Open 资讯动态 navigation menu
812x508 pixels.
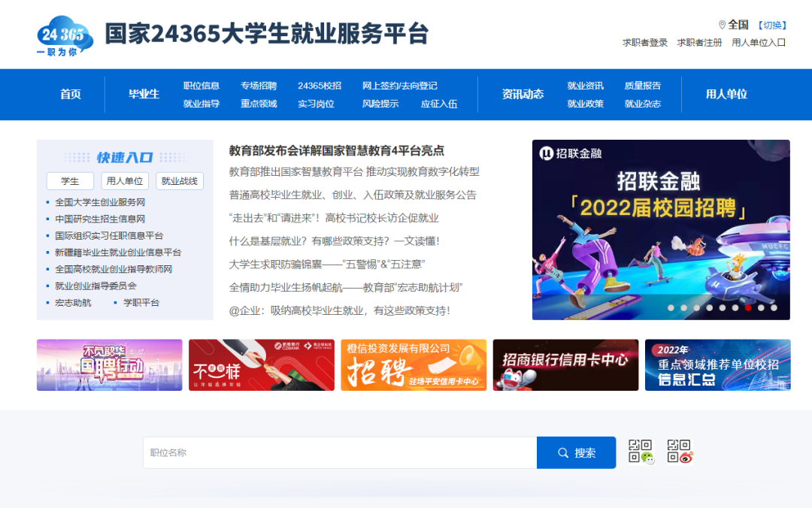[523, 95]
